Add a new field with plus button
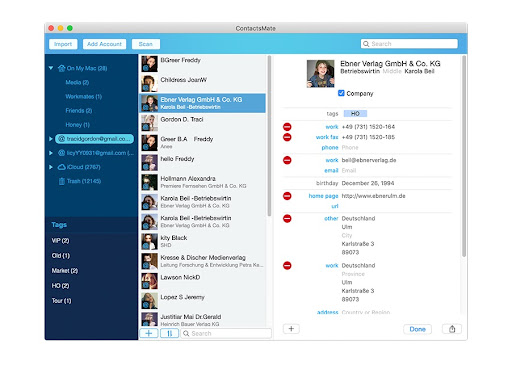The width and height of the screenshot is (512, 370). [291, 329]
